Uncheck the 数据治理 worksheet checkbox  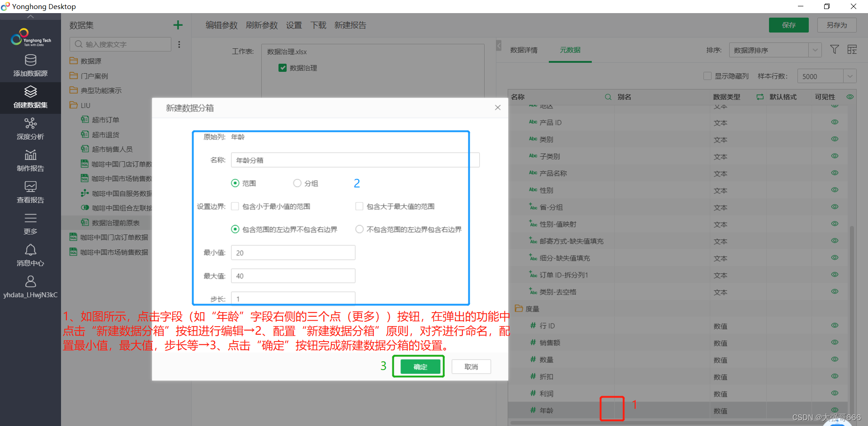point(283,68)
